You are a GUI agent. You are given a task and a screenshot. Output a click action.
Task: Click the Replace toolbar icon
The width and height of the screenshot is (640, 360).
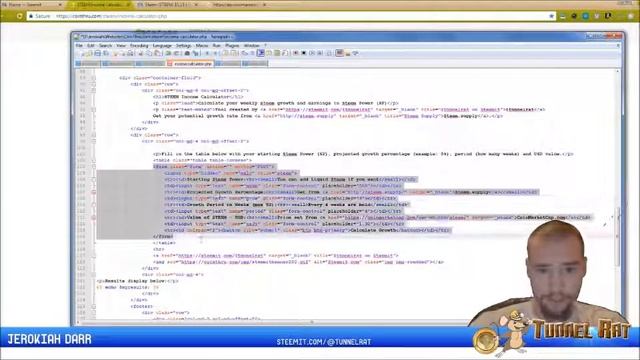(x=196, y=53)
